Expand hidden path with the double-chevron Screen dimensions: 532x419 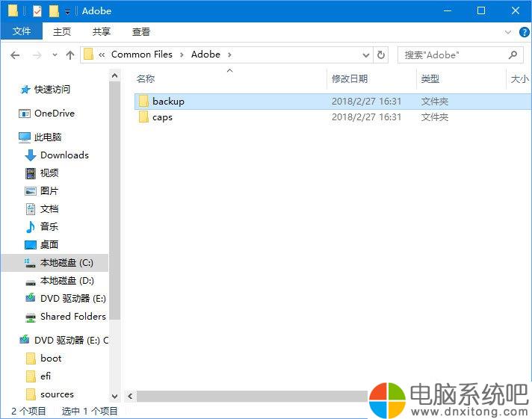[x=102, y=55]
